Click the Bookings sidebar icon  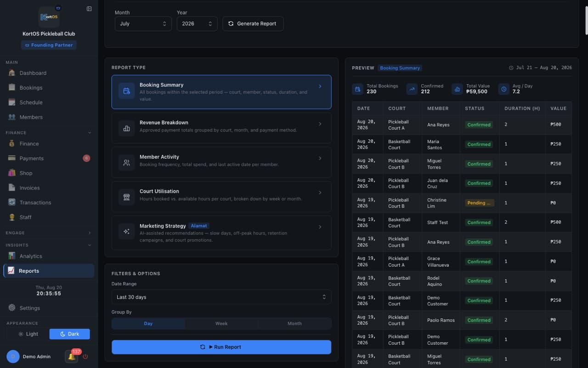click(12, 87)
